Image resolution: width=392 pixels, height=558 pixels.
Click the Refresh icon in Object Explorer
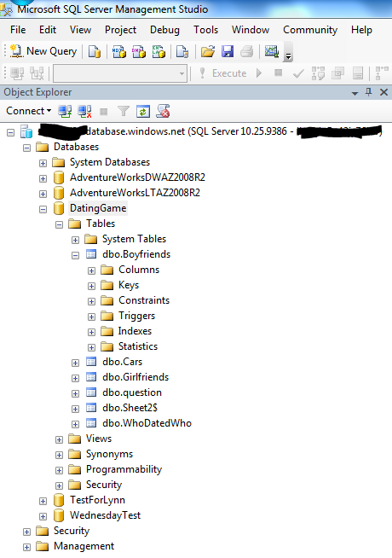coord(143,112)
